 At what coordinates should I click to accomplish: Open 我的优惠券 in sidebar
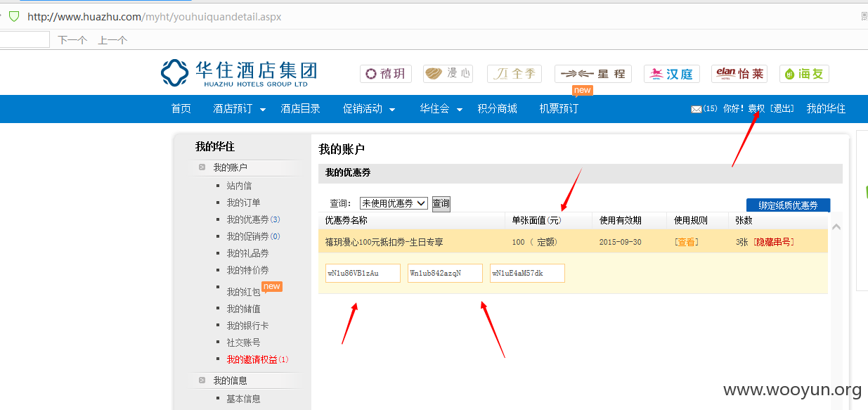(x=253, y=219)
